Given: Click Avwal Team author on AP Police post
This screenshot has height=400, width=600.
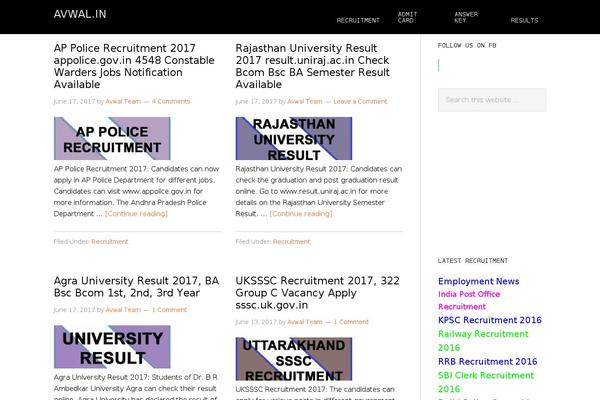Looking at the screenshot, I should (123, 101).
